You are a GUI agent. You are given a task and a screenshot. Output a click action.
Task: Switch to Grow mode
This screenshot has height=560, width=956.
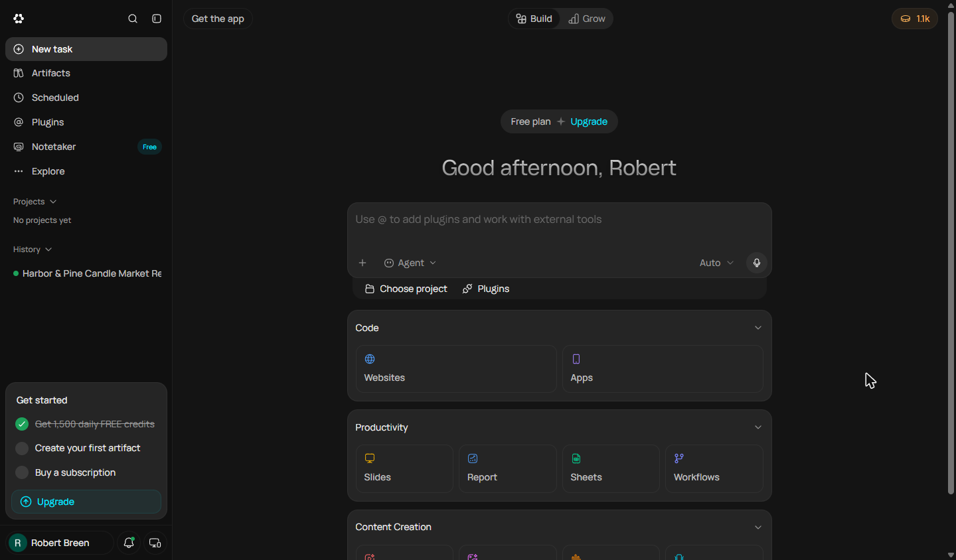(x=587, y=19)
